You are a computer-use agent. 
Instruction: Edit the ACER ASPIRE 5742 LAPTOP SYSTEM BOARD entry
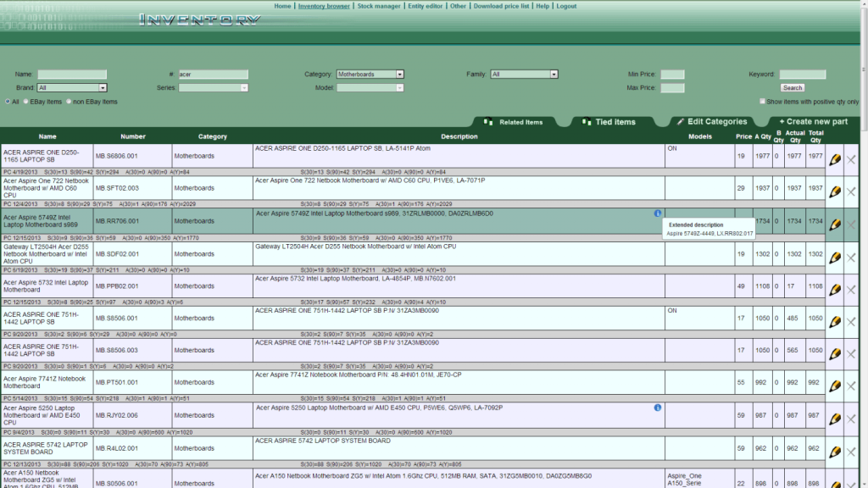coord(837,447)
